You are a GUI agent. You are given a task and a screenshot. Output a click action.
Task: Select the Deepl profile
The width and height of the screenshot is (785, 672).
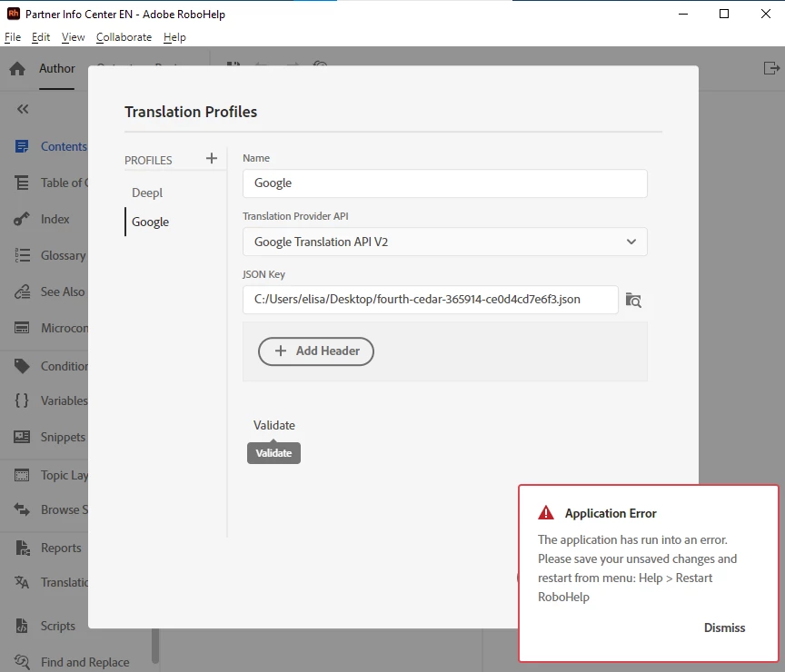coord(147,193)
